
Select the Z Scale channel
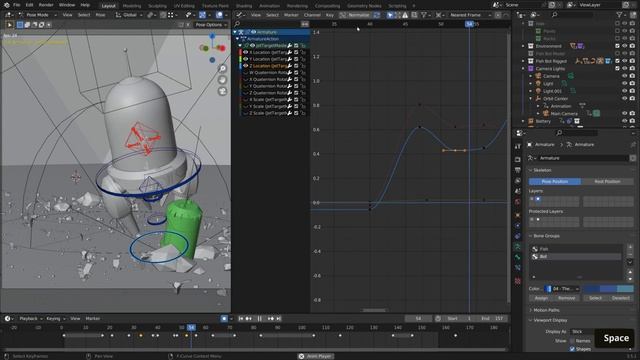268,113
